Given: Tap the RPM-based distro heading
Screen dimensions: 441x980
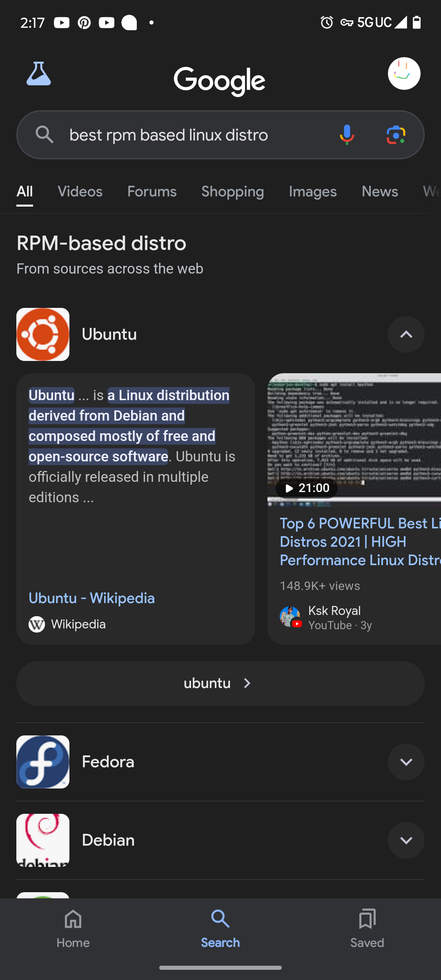Looking at the screenshot, I should [x=101, y=243].
